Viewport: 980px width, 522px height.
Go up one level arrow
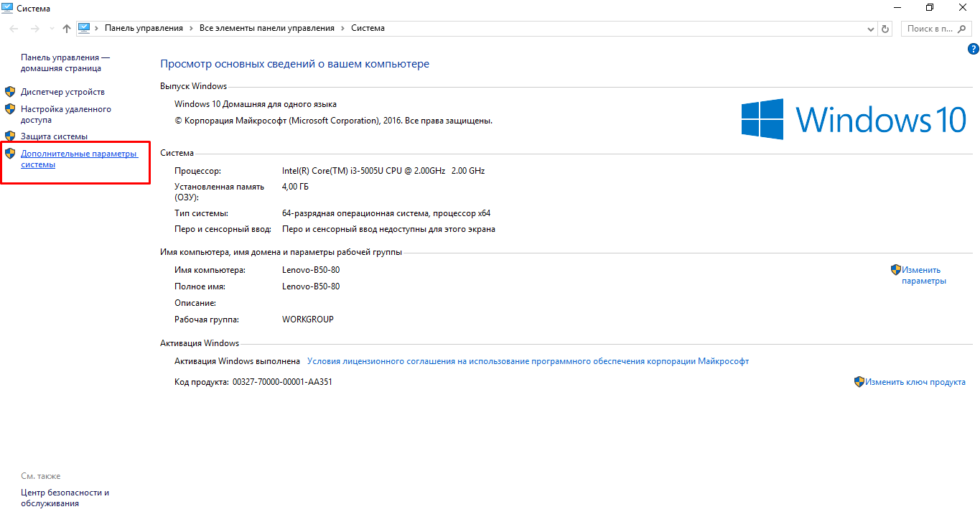[x=67, y=29]
